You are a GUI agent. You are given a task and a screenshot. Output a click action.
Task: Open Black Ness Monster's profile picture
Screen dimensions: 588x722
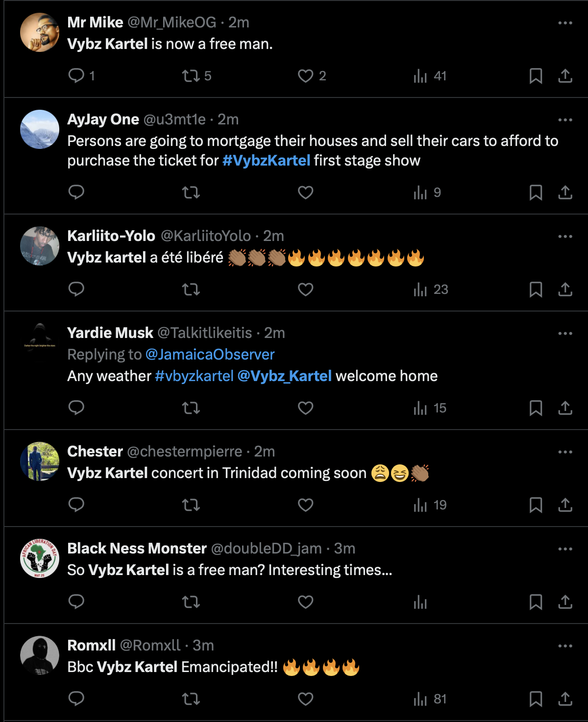(x=40, y=558)
